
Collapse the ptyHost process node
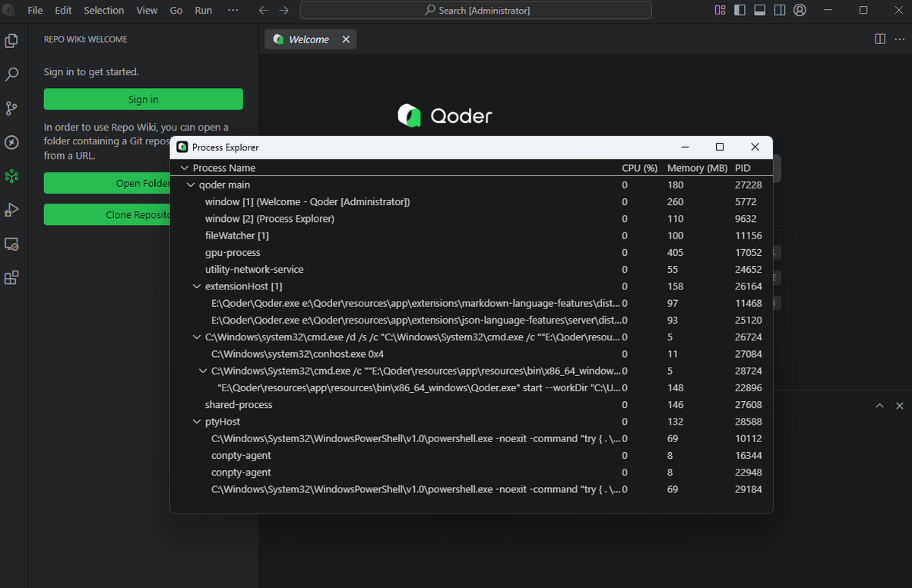coord(197,422)
